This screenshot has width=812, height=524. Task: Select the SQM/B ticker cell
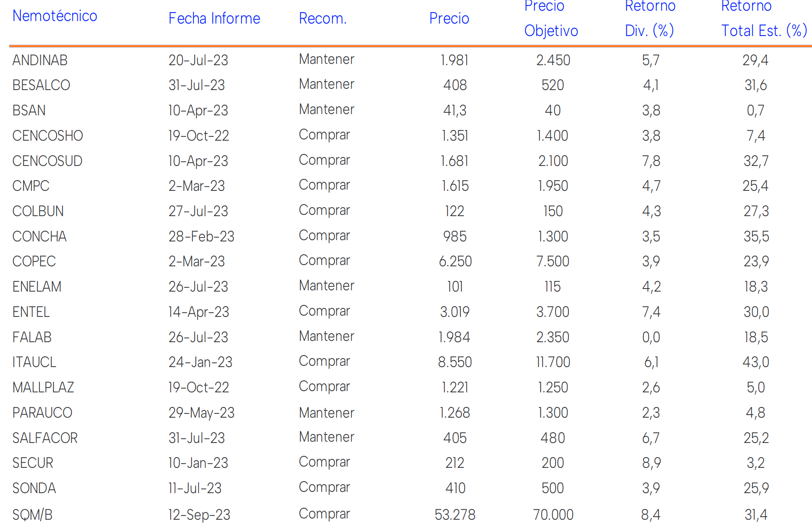coord(32,514)
